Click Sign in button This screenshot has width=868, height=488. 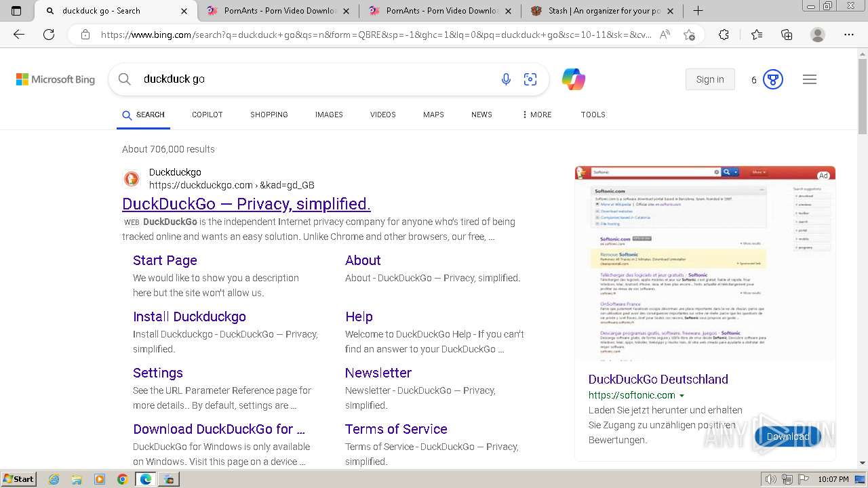tap(710, 79)
